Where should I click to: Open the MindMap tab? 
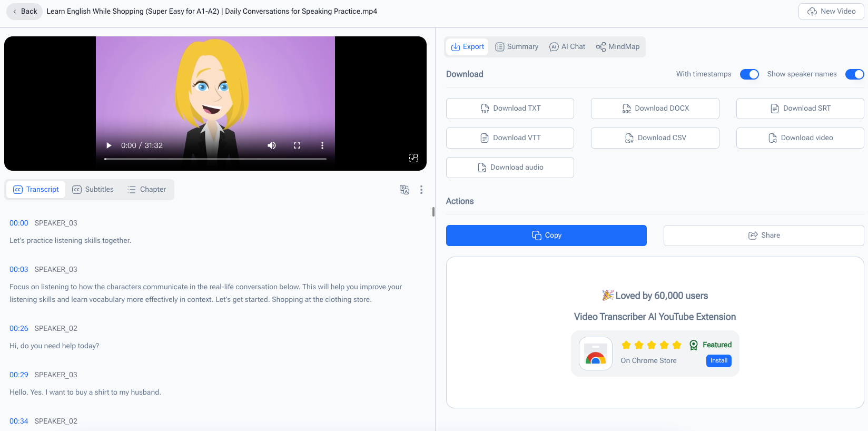618,47
